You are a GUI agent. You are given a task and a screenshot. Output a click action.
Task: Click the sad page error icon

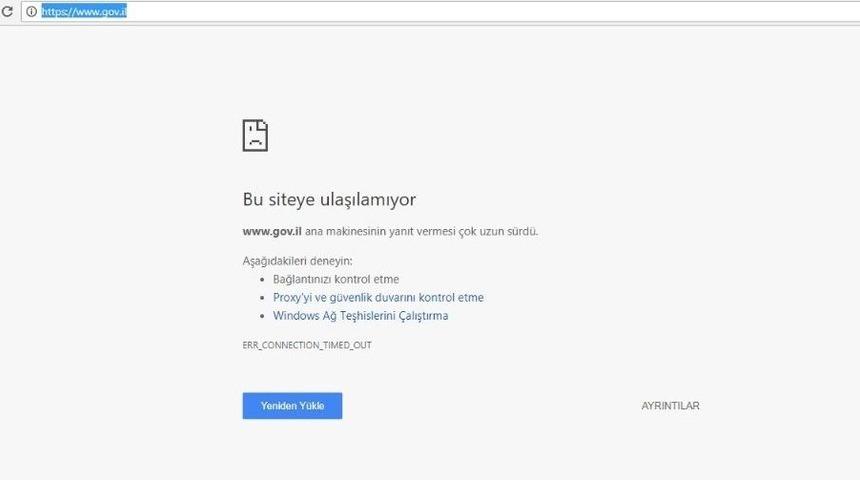255,135
